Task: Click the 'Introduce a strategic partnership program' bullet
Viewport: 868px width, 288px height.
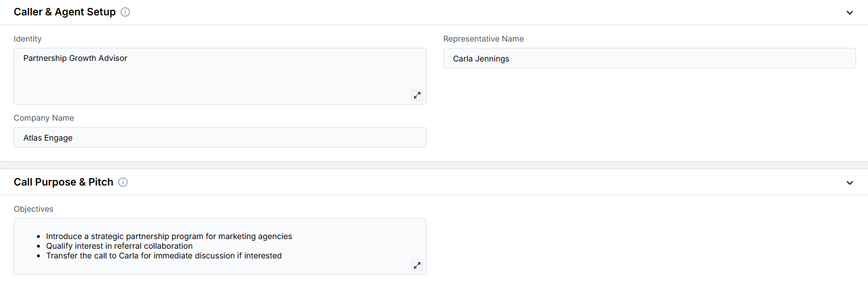Action: pyautogui.click(x=169, y=236)
